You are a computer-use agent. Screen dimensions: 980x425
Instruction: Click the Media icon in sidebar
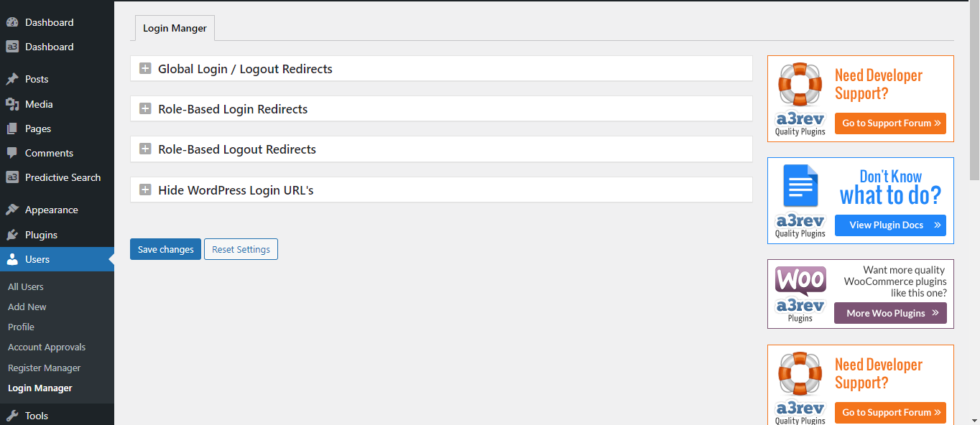tap(12, 104)
